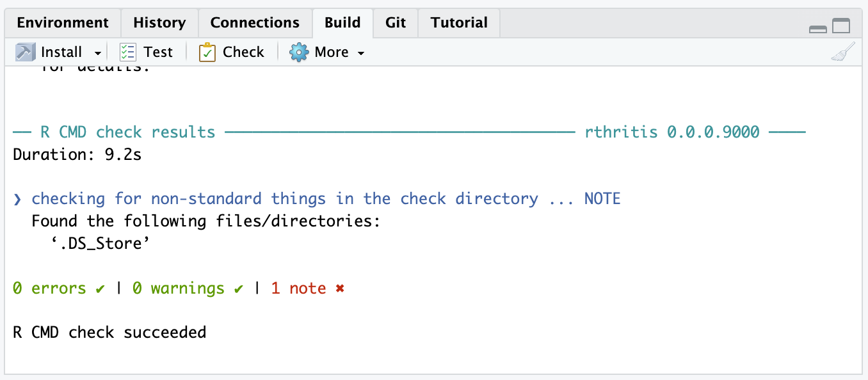Go to the Git tab

[x=396, y=23]
